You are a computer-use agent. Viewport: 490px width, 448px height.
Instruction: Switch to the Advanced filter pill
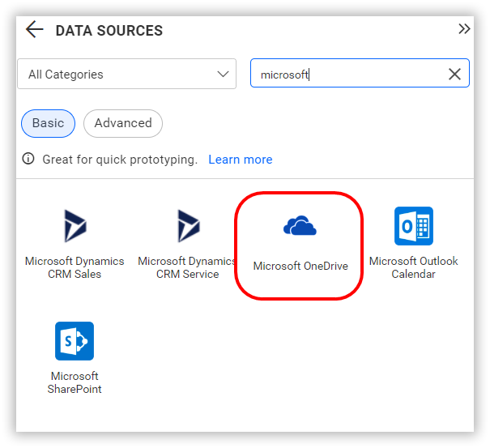coord(123,123)
